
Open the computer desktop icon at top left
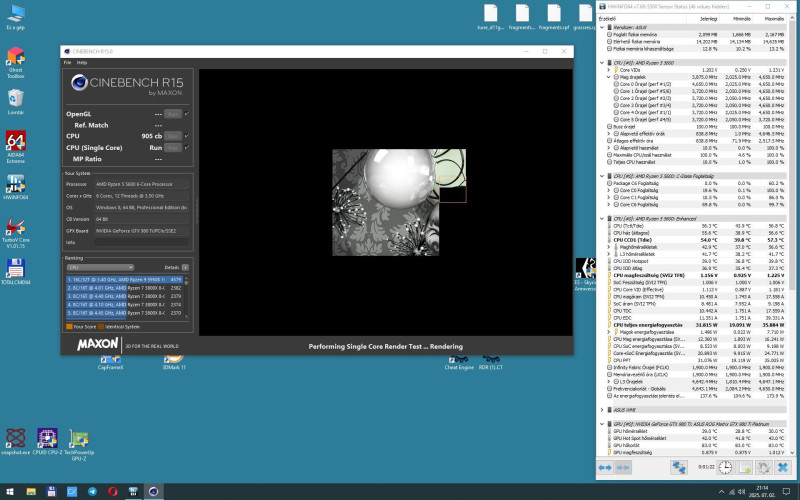point(16,17)
